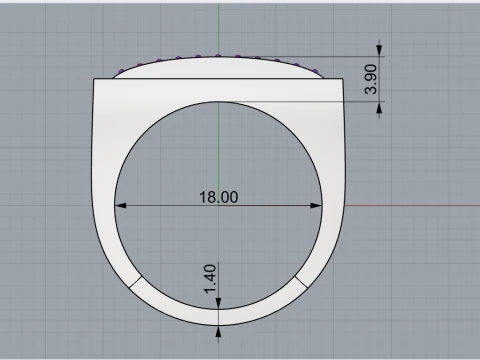Screen dimensions: 480x360
Task: Select the 3.90 height dimension text
Action: pyautogui.click(x=371, y=79)
